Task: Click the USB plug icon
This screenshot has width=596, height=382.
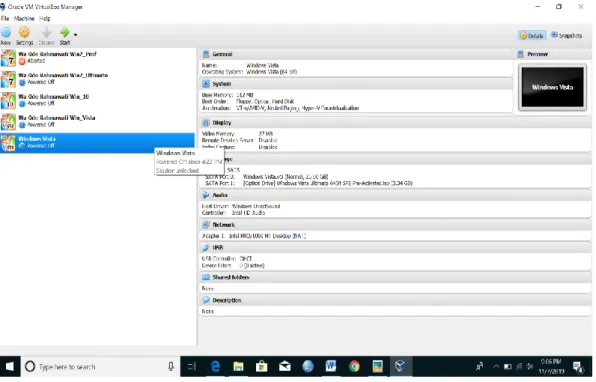Action: point(206,247)
